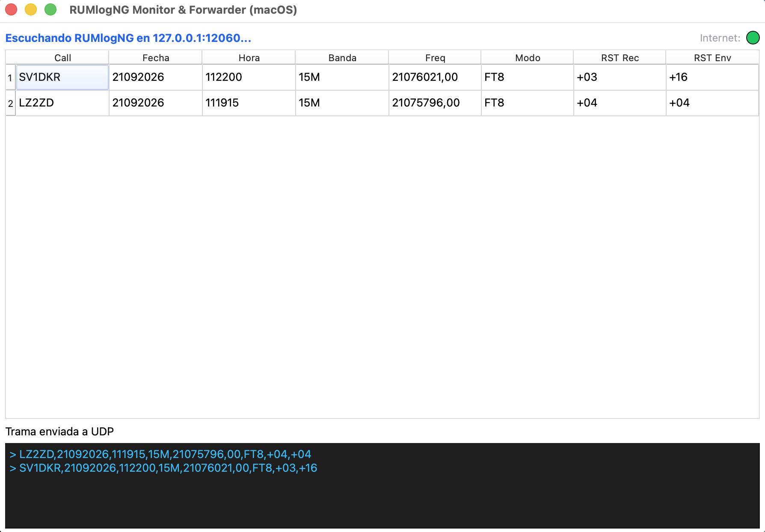Maximize the window with green button
765x532 pixels.
tap(50, 9)
